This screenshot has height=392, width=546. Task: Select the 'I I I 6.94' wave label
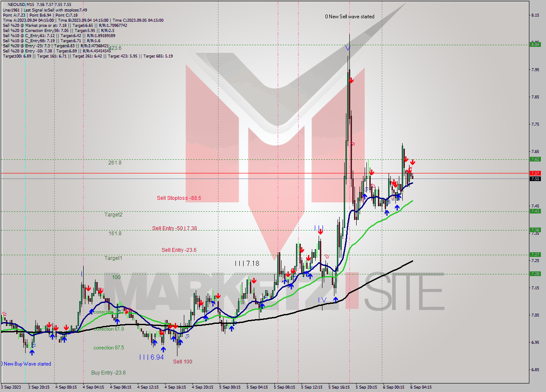click(x=151, y=357)
